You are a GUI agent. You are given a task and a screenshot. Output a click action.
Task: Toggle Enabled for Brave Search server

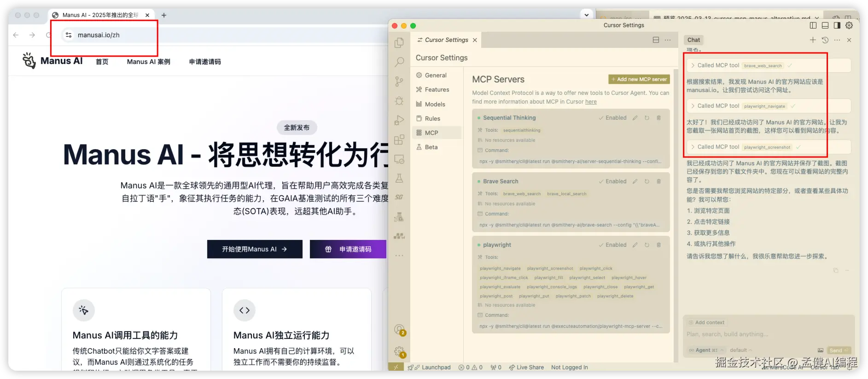click(612, 181)
